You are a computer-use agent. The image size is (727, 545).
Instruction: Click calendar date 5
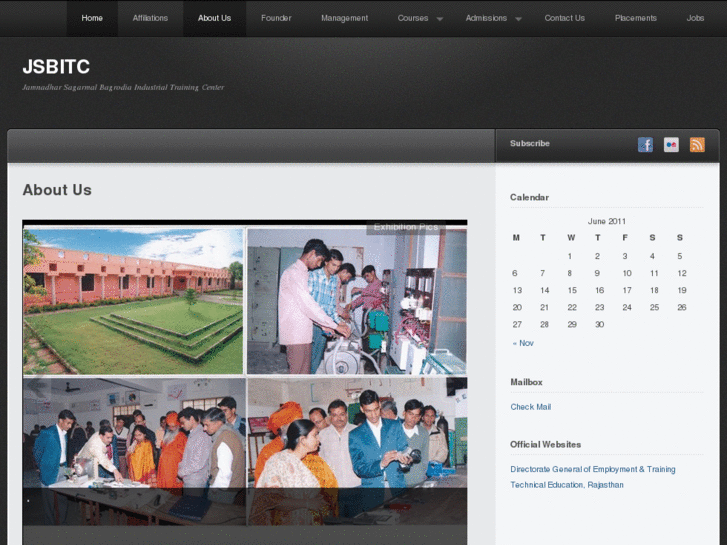click(679, 256)
